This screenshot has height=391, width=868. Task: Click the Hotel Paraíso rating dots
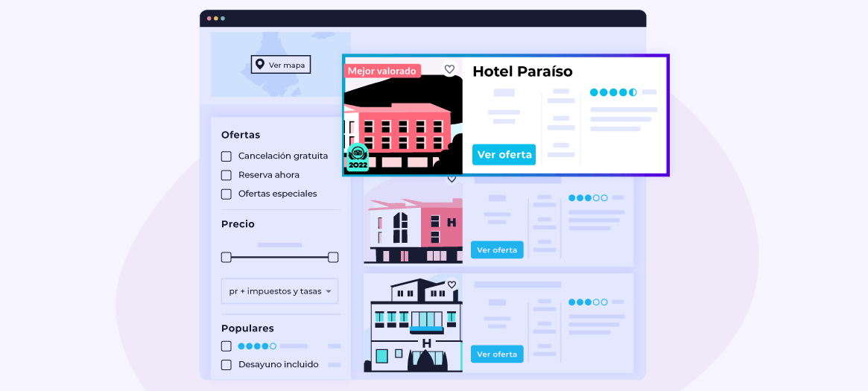613,92
